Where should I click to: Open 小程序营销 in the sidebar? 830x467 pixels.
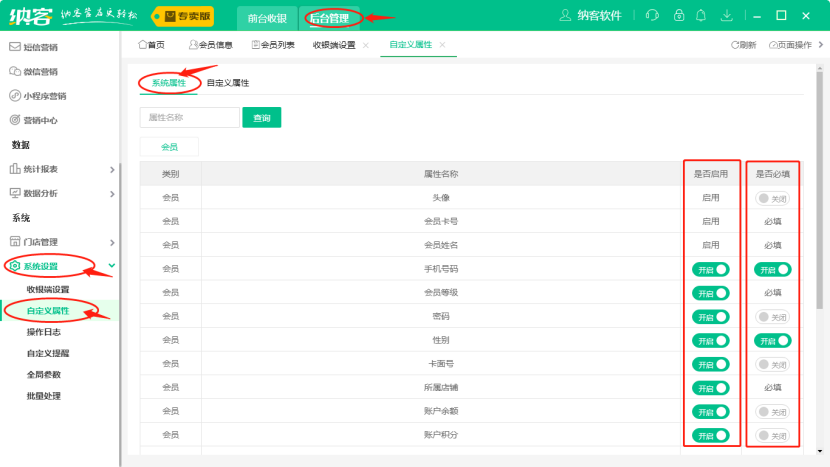pyautogui.click(x=45, y=96)
